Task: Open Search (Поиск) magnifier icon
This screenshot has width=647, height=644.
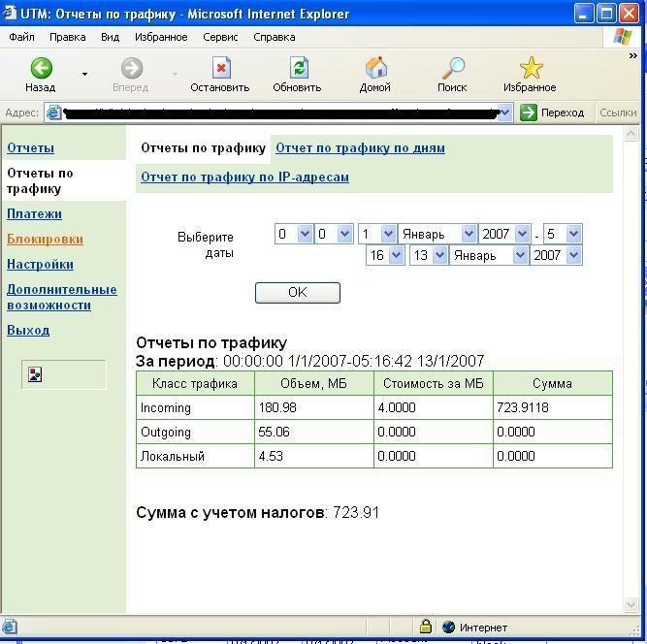Action: pos(452,68)
